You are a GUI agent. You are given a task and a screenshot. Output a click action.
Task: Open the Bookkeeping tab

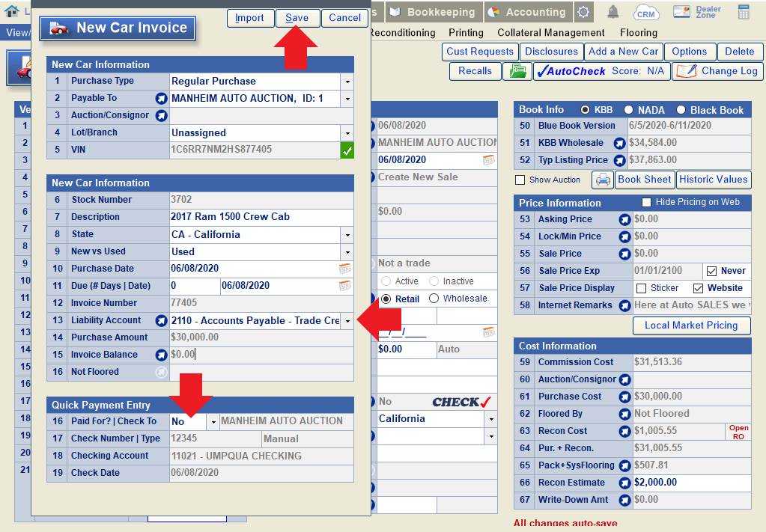click(x=434, y=12)
